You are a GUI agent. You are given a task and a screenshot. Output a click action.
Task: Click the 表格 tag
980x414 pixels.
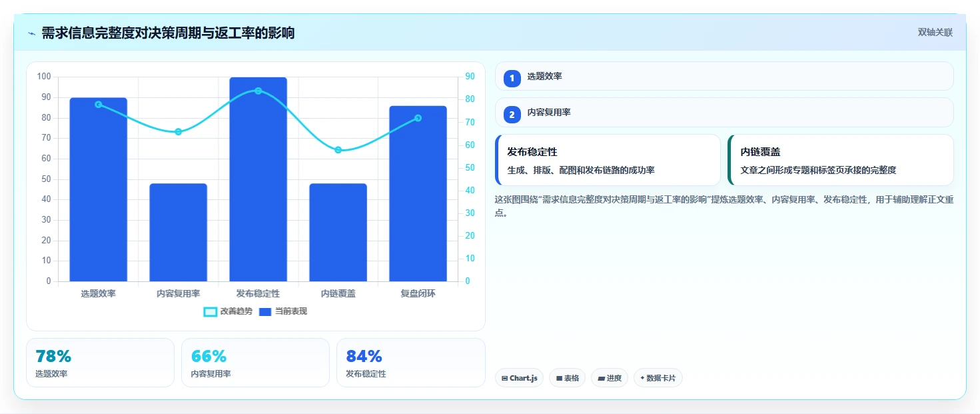pos(567,378)
